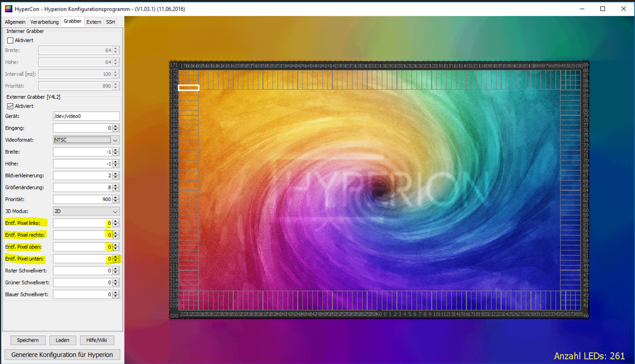Image resolution: width=635 pixels, height=364 pixels.
Task: Disable the Externer Grabber Aktiviert checkbox
Action: tap(10, 106)
